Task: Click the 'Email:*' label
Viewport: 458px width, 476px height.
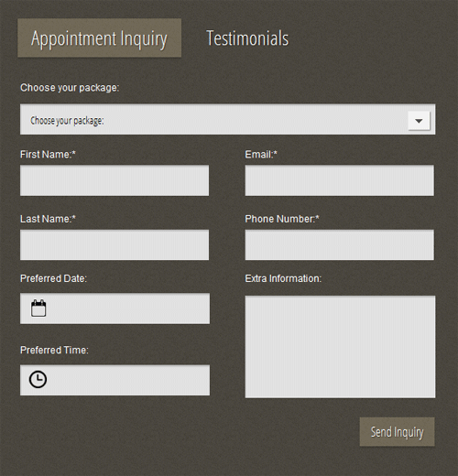Action: tap(261, 155)
